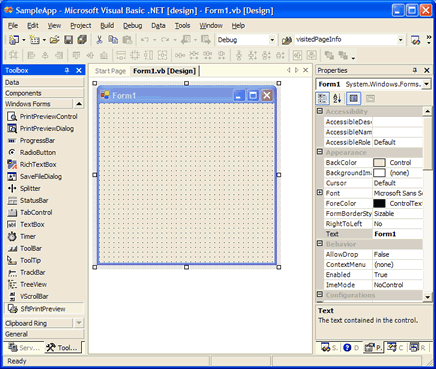Switch to the Server Explorer bottom tab
The width and height of the screenshot is (436, 369).
[24, 348]
